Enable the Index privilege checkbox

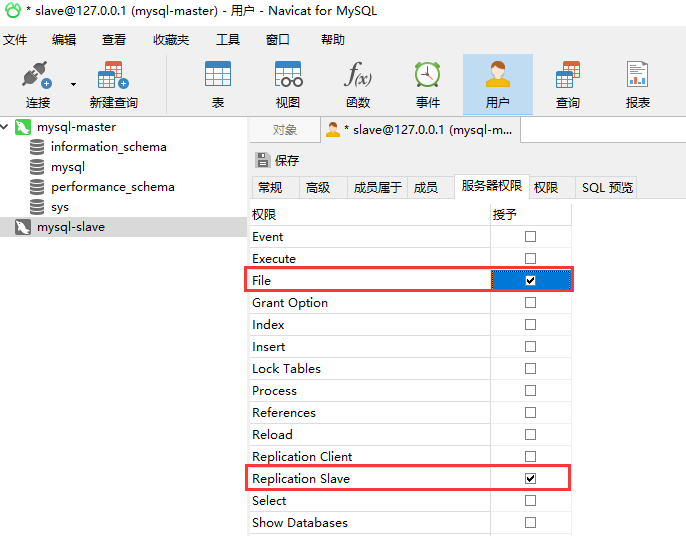[530, 325]
